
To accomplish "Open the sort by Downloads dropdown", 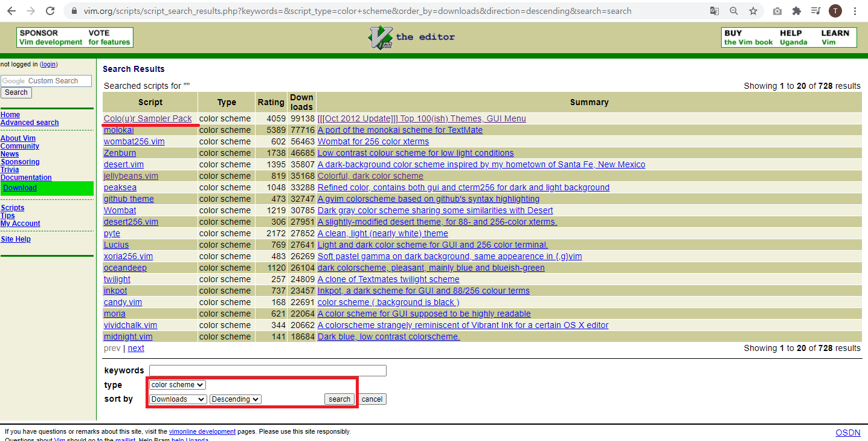I will pos(178,399).
